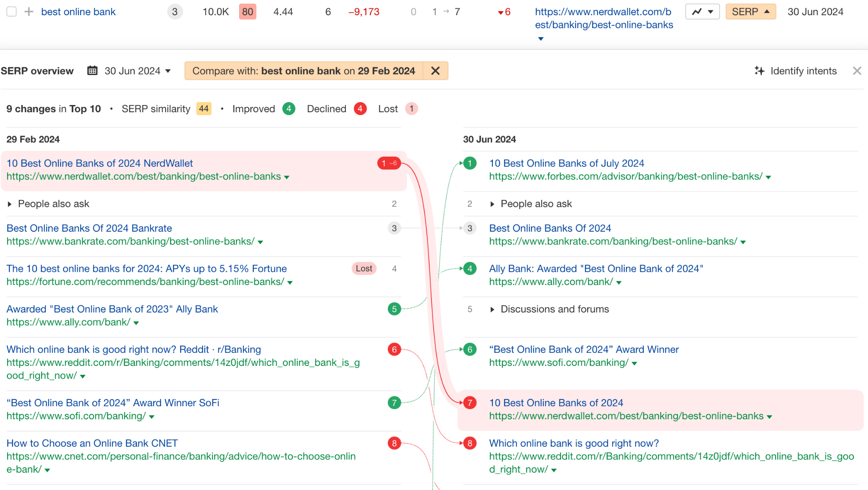Viewport: 868px width, 490px height.
Task: Expand nerdwallet URL dropdown in 29 Feb column
Action: tap(287, 177)
